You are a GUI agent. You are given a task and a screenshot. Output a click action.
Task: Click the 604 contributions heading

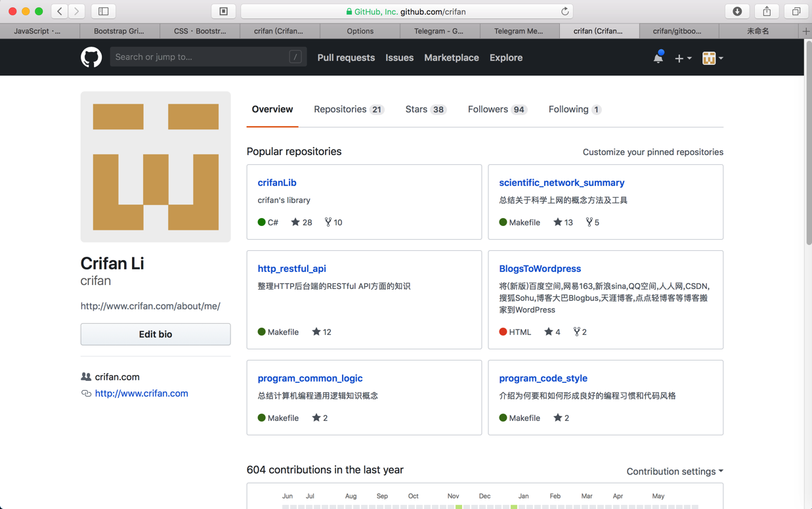tap(325, 470)
